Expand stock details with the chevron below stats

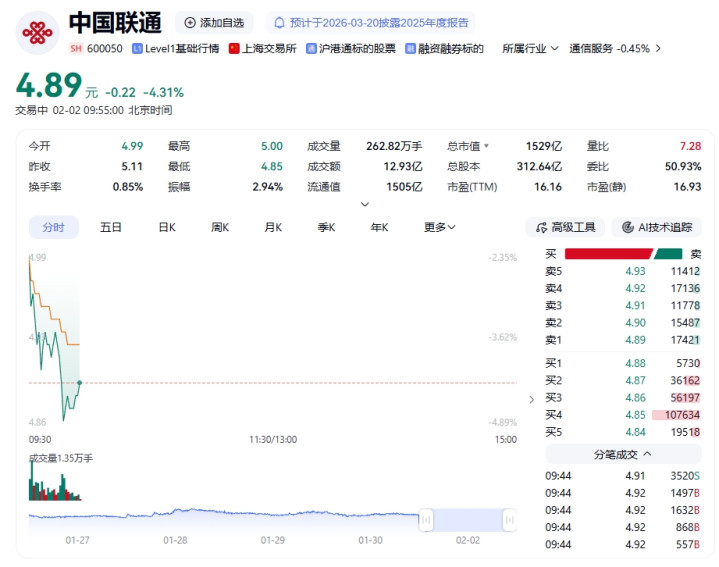click(x=364, y=204)
